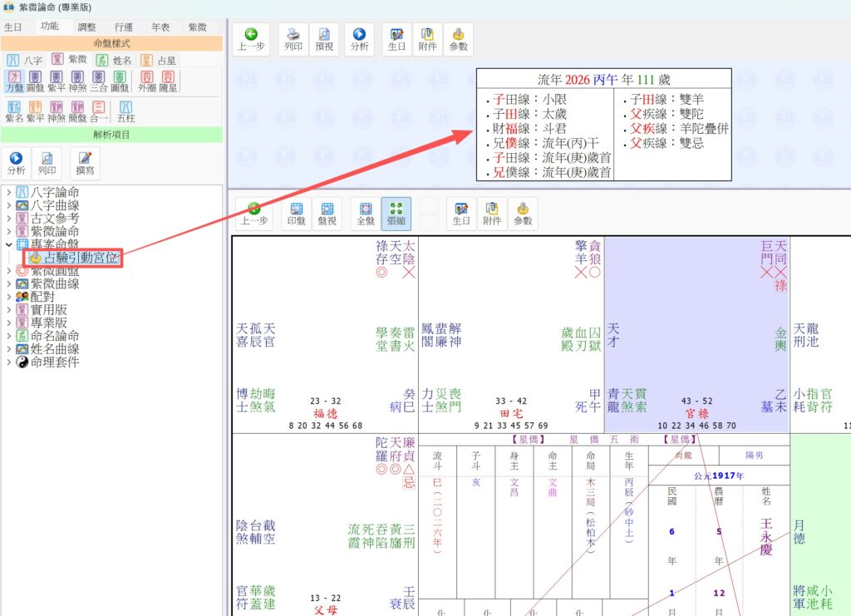
Task: Toggle the 外圈 outer ring option
Action: point(146,81)
